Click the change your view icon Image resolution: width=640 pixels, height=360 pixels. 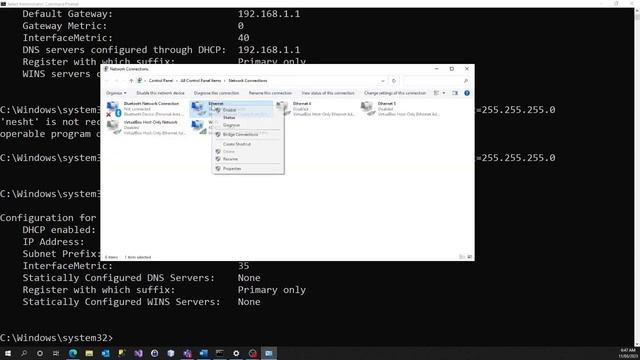click(x=436, y=93)
